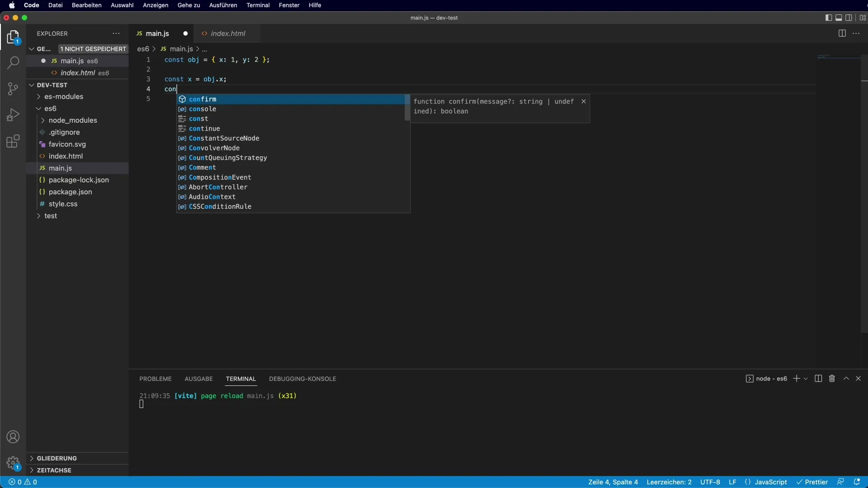Switch to the index.html editor tab
Viewport: 868px width, 488px height.
(227, 33)
